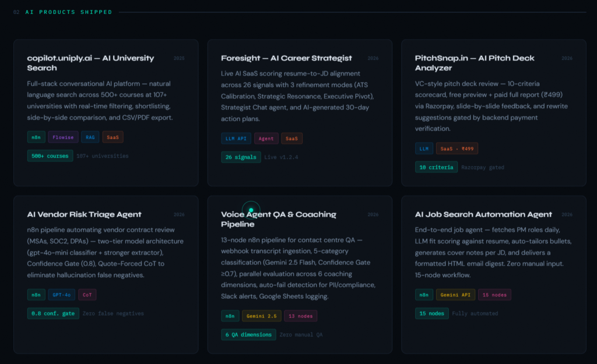This screenshot has width=597, height=364.
Task: Click the description starting 'End-to-end job agent'
Action: tap(493, 253)
